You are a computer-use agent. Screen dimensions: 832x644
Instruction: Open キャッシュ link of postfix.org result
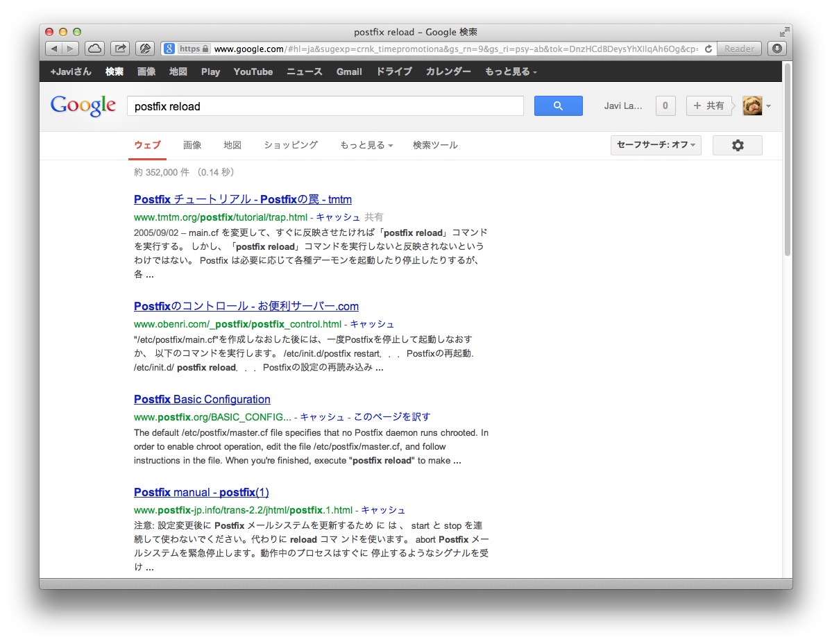(x=323, y=417)
